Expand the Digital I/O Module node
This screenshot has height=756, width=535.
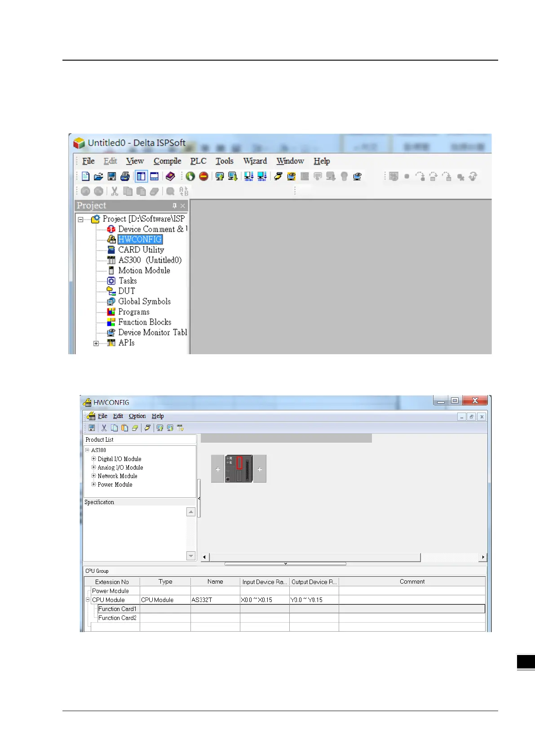93,459
